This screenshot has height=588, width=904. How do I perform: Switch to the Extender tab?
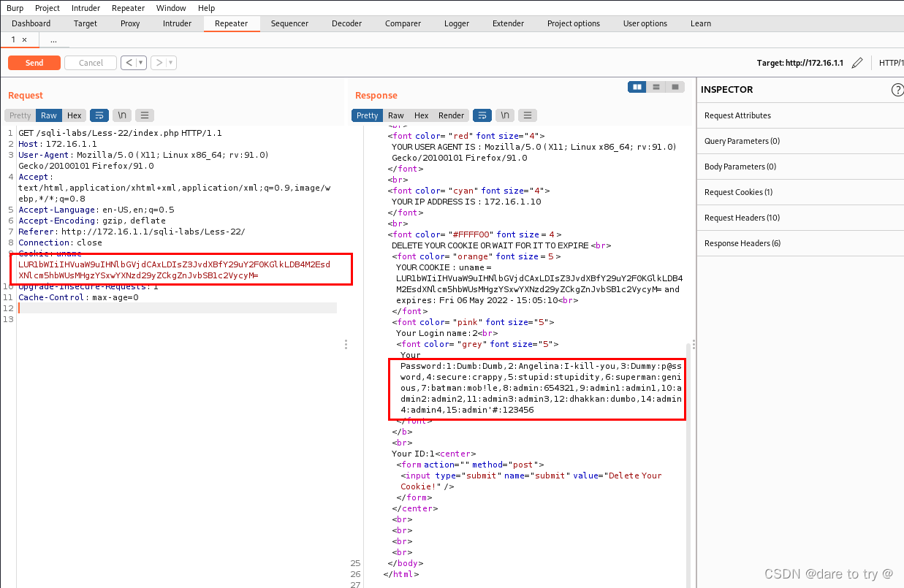pos(508,23)
